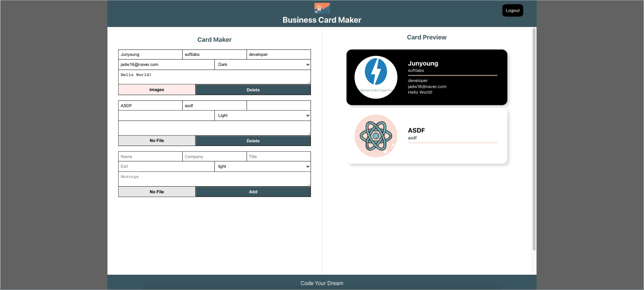Edit the softlabs company field

214,55
